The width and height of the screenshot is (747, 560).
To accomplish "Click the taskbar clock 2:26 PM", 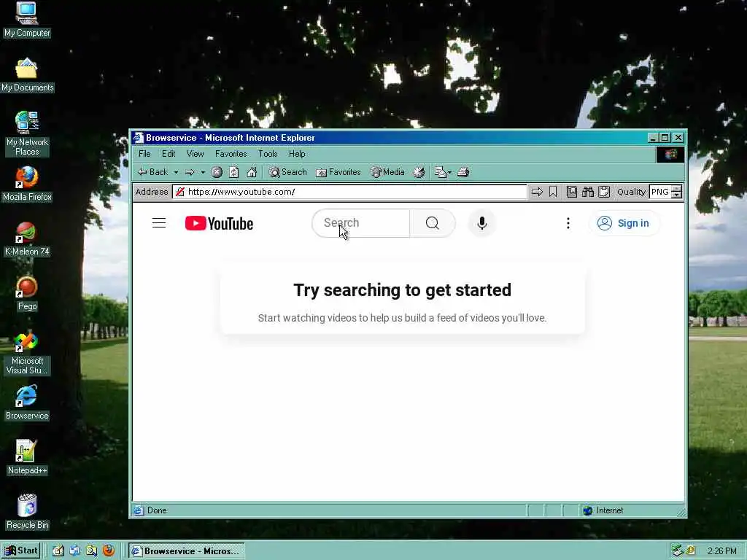I will 721,551.
